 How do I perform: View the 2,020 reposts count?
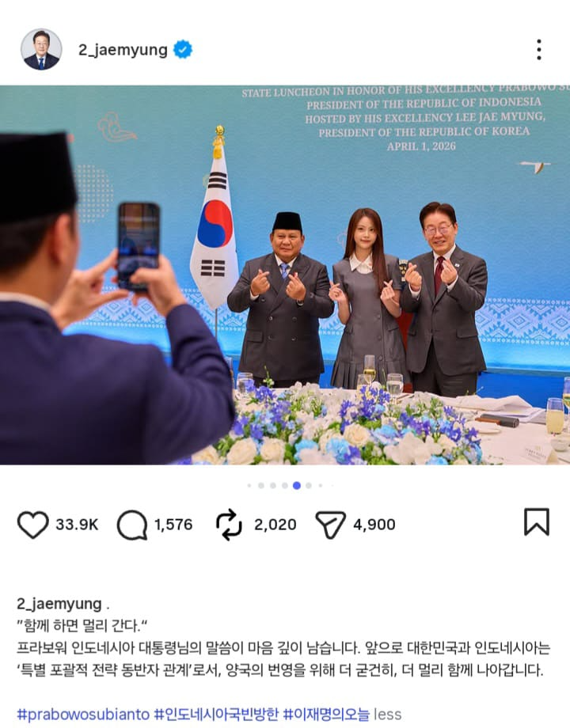pyautogui.click(x=275, y=525)
